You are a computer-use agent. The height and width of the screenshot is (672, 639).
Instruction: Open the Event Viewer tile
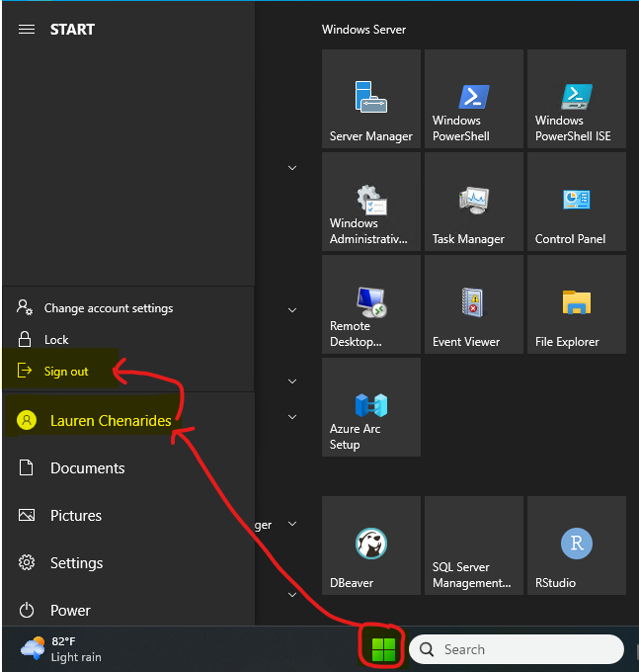click(474, 304)
